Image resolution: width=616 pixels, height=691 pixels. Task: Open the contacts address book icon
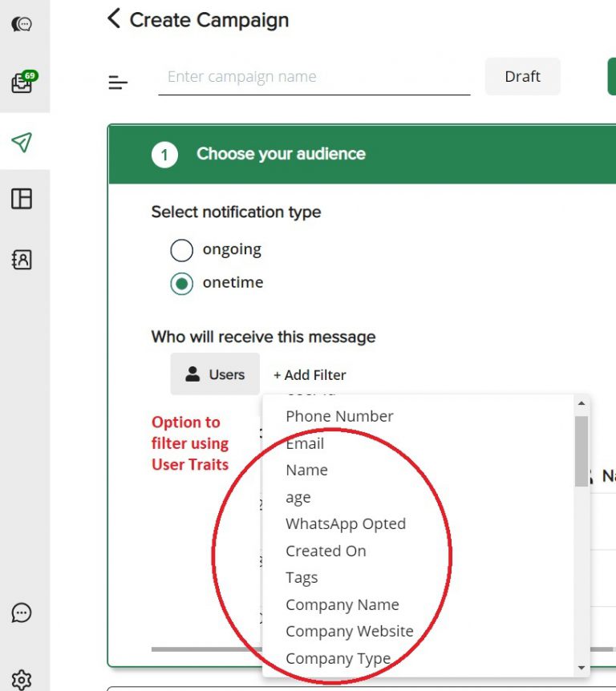pos(22,260)
